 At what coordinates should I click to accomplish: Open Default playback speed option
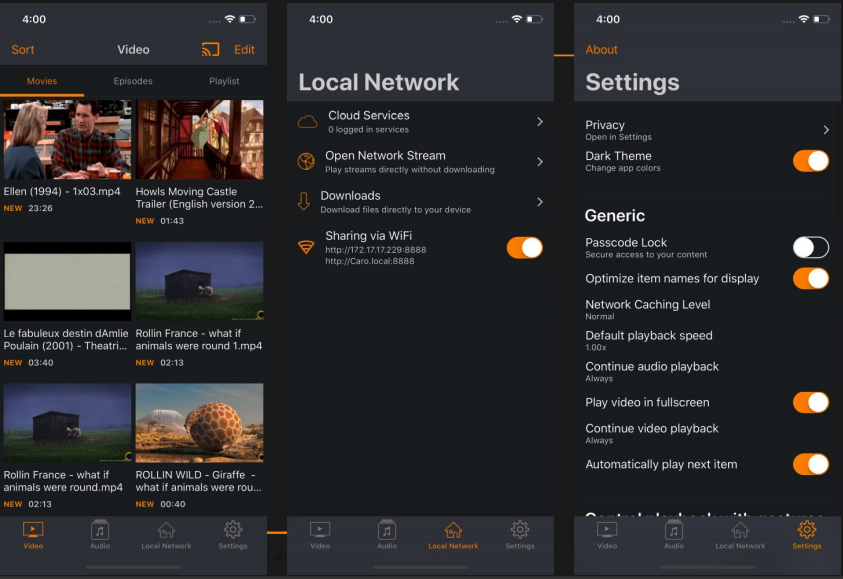click(707, 340)
